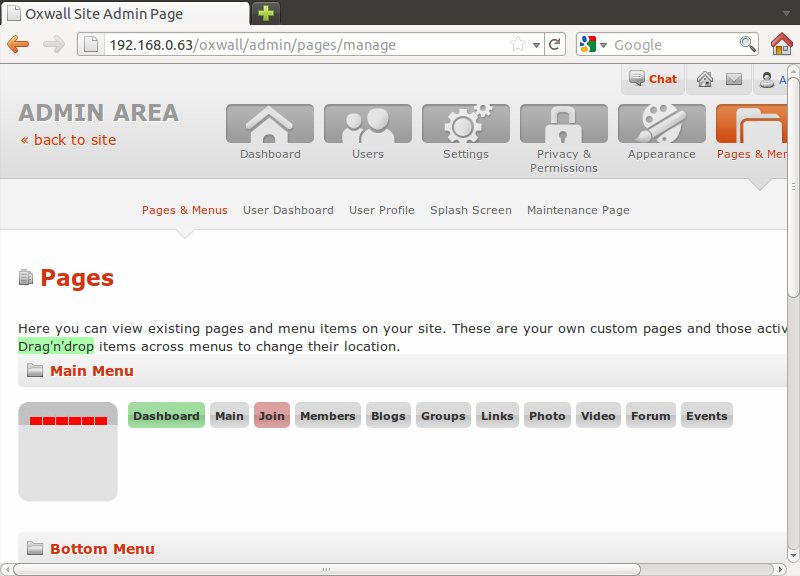800x576 pixels.
Task: Click the Events menu item tag
Action: tap(707, 415)
